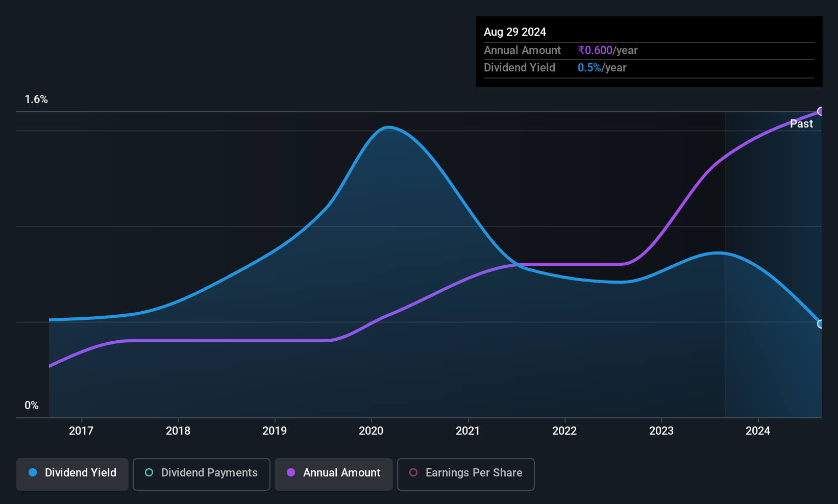
Task: Click the purple Annual Amount endpoint marker
Action: coord(821,111)
